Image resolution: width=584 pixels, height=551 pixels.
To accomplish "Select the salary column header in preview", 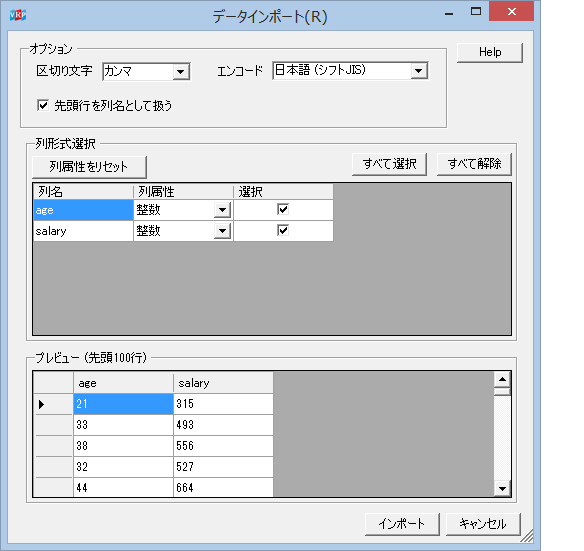I will click(x=223, y=383).
